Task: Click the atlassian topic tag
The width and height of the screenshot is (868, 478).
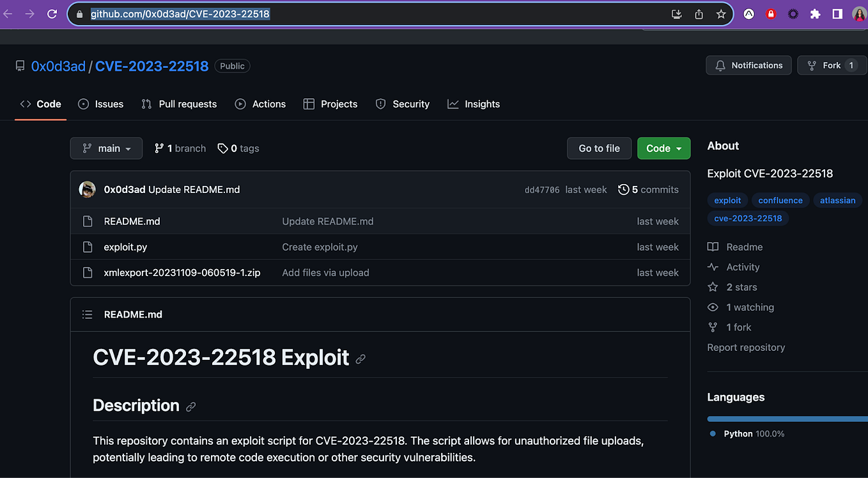Action: (837, 200)
